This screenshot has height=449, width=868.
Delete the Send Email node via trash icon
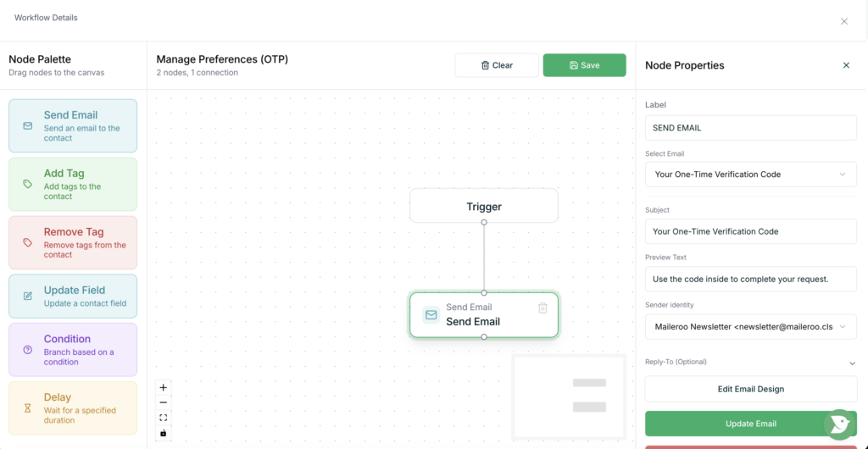click(x=542, y=308)
